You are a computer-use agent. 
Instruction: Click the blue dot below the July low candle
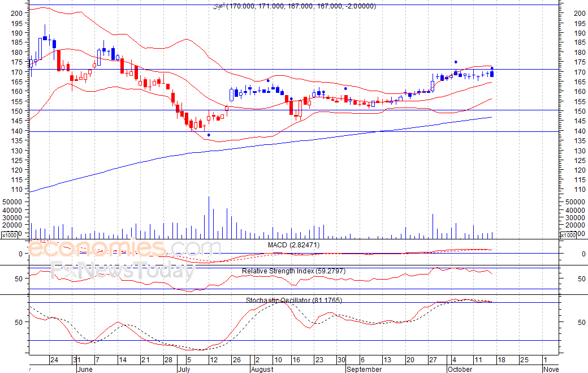click(x=209, y=135)
